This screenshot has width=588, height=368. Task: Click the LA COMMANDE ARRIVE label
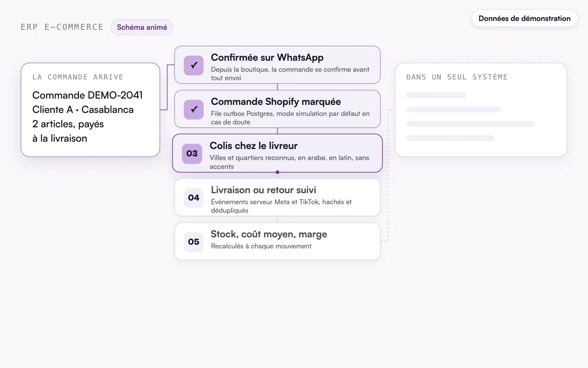(x=78, y=77)
